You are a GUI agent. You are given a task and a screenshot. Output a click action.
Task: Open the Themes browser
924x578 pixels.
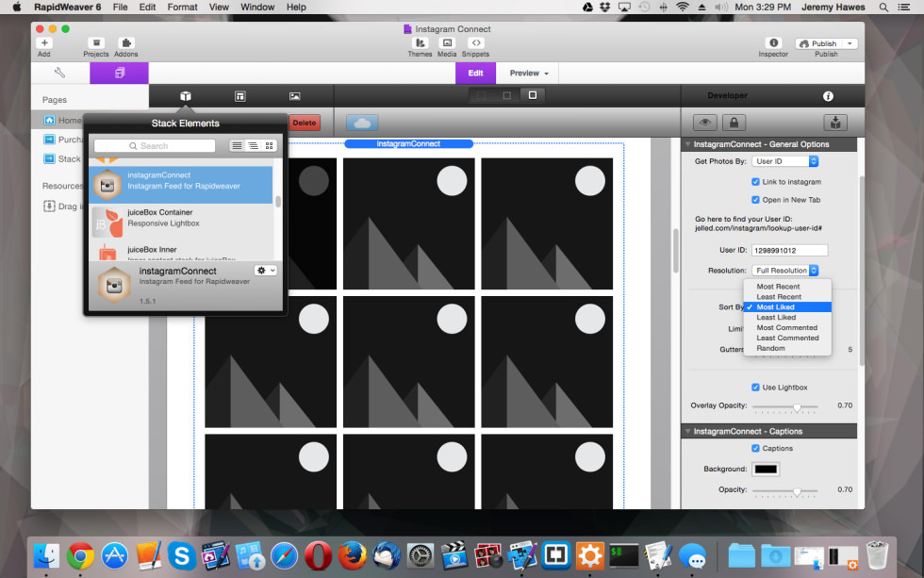point(421,43)
